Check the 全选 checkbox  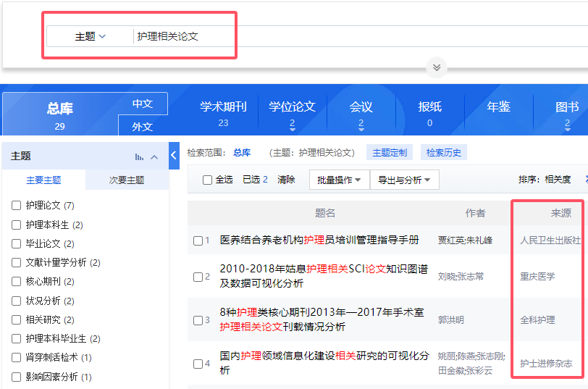(207, 180)
